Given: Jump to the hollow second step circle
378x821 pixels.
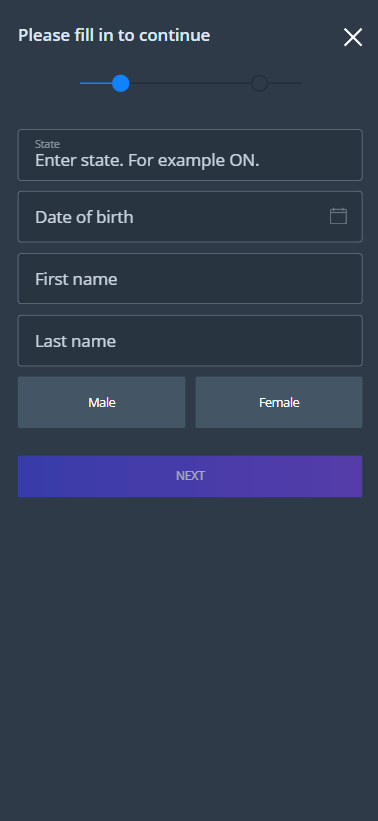Looking at the screenshot, I should pos(259,83).
